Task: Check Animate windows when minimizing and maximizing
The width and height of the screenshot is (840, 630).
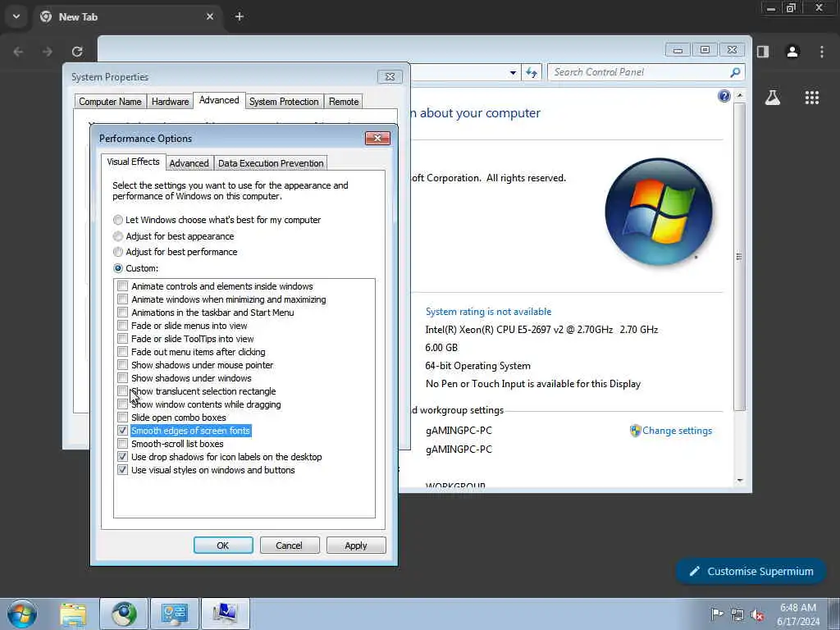Action: pos(123,299)
